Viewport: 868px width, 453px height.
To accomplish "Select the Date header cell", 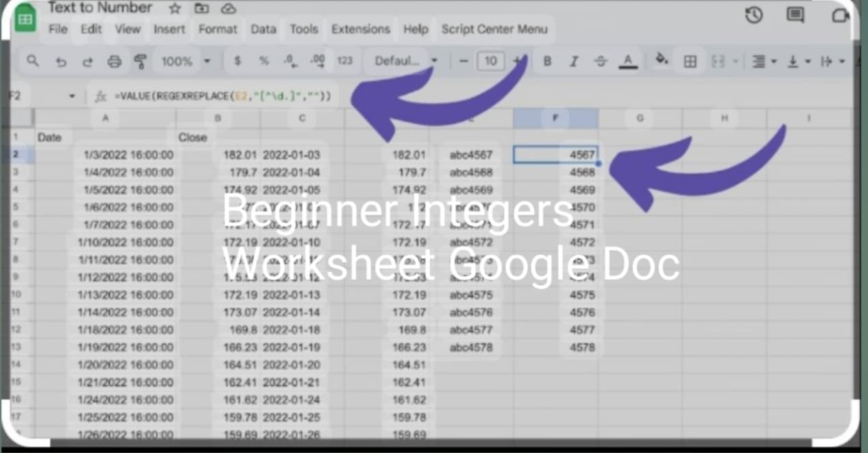I will 105,137.
